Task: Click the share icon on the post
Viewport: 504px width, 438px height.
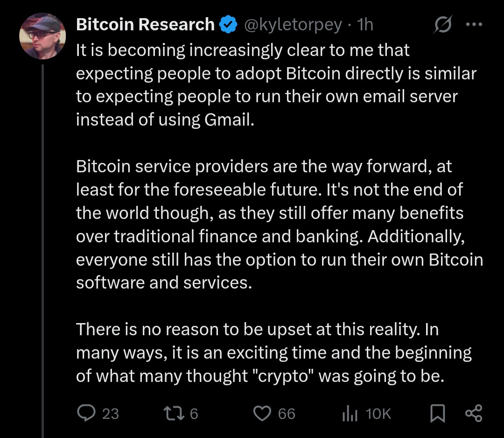Action: (474, 414)
